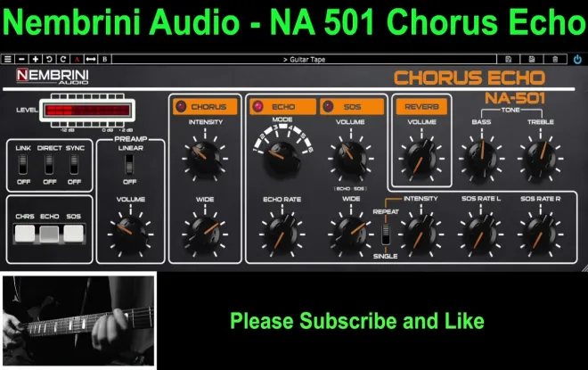Toggle the CHORUS section on/off button
The width and height of the screenshot is (588, 370).
pos(205,107)
